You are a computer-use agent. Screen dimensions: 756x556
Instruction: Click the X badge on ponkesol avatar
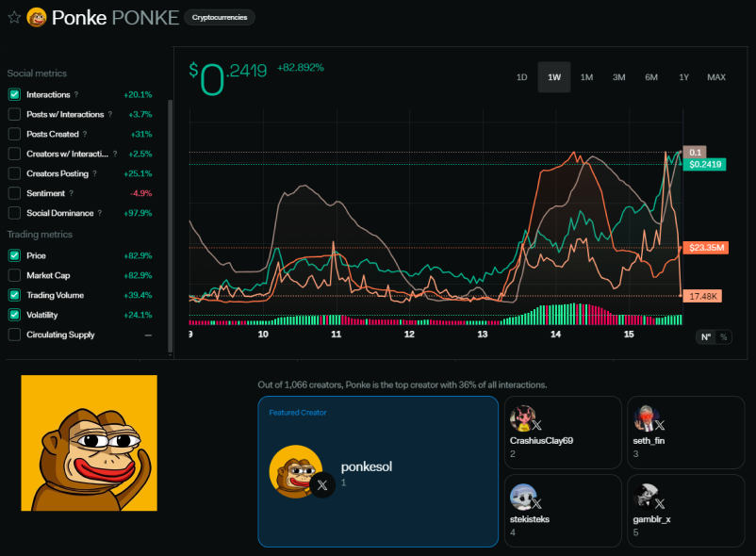(322, 485)
